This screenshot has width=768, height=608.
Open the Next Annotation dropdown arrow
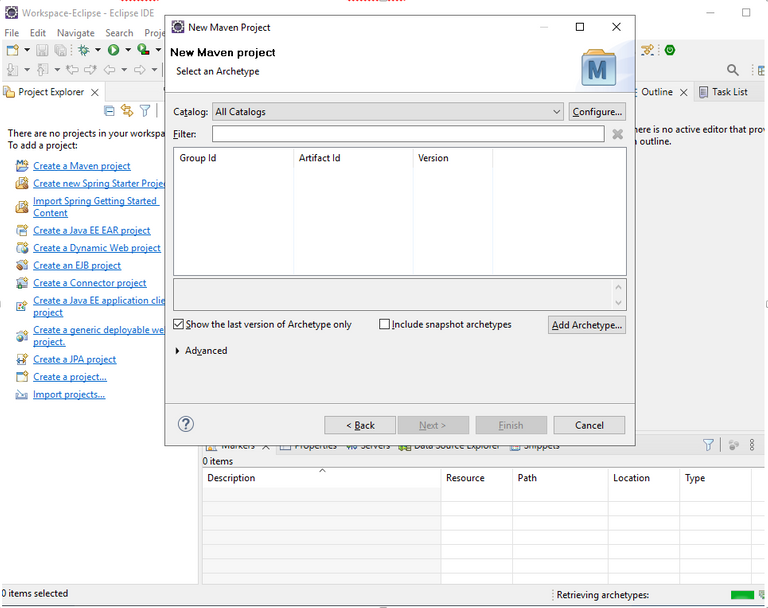27,70
